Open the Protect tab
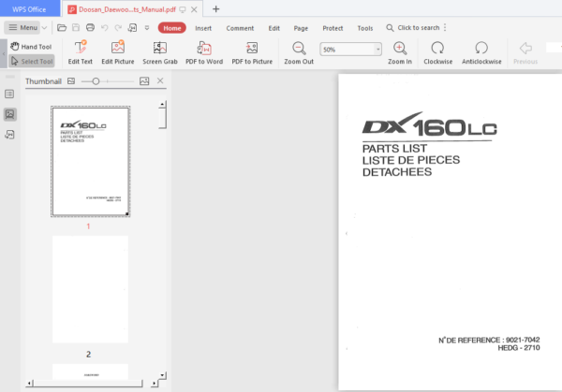The height and width of the screenshot is (392, 562). pos(333,28)
